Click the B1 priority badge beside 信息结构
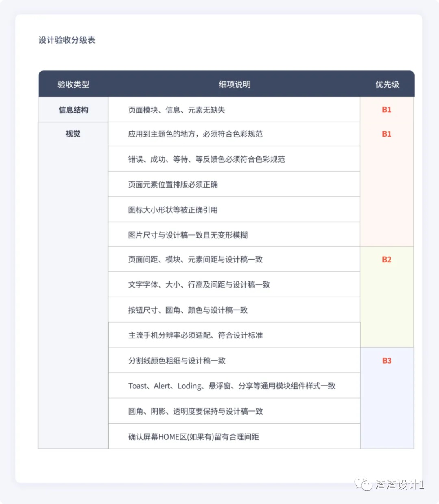Image resolution: width=439 pixels, height=504 pixels. 387,109
